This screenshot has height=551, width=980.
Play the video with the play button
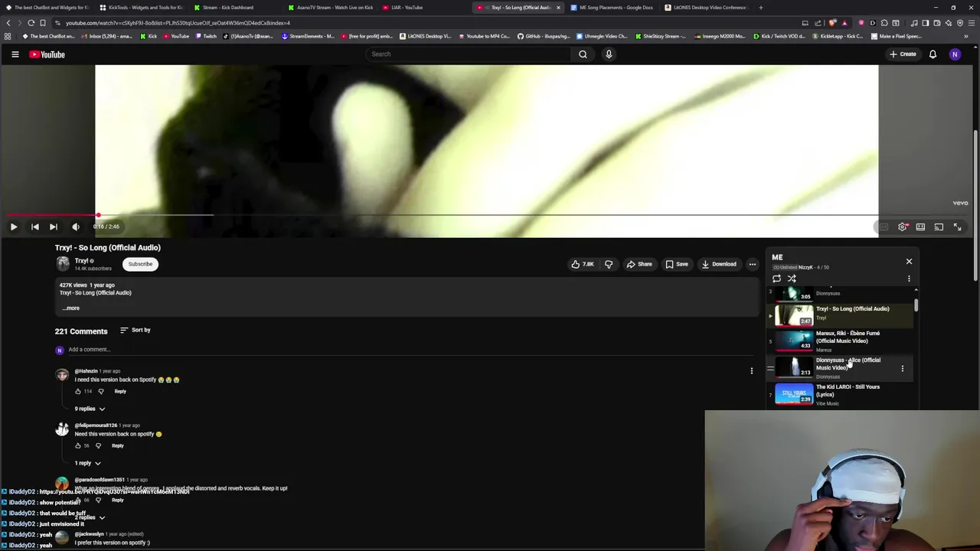click(14, 227)
